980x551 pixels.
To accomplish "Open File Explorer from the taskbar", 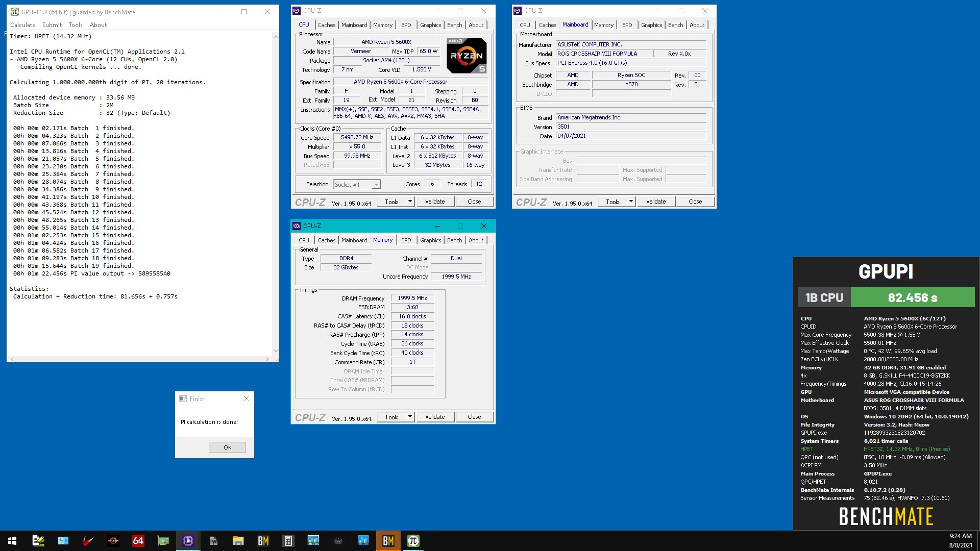I will (238, 541).
